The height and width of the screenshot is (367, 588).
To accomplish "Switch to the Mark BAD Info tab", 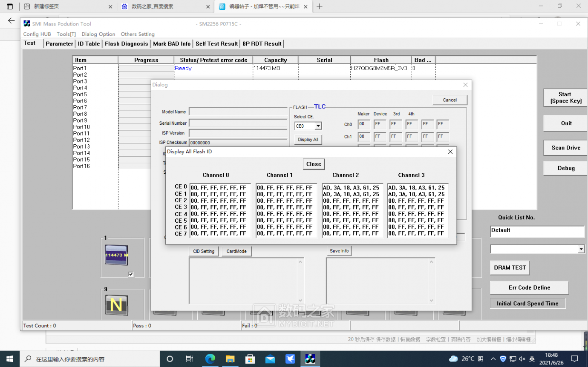I will pyautogui.click(x=172, y=43).
